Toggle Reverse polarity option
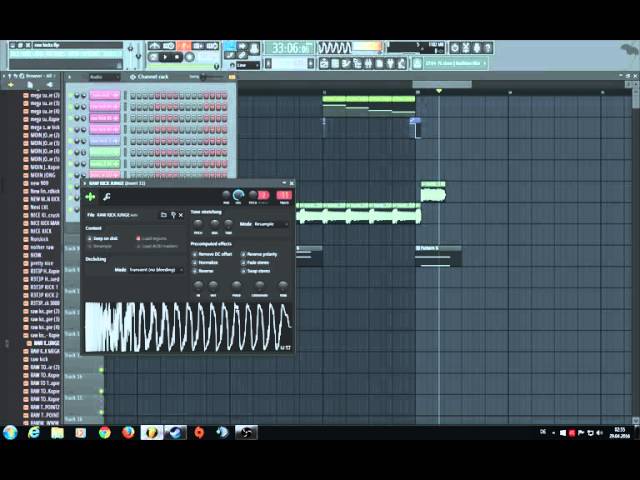Viewport: 640px width, 480px height. [x=259, y=254]
